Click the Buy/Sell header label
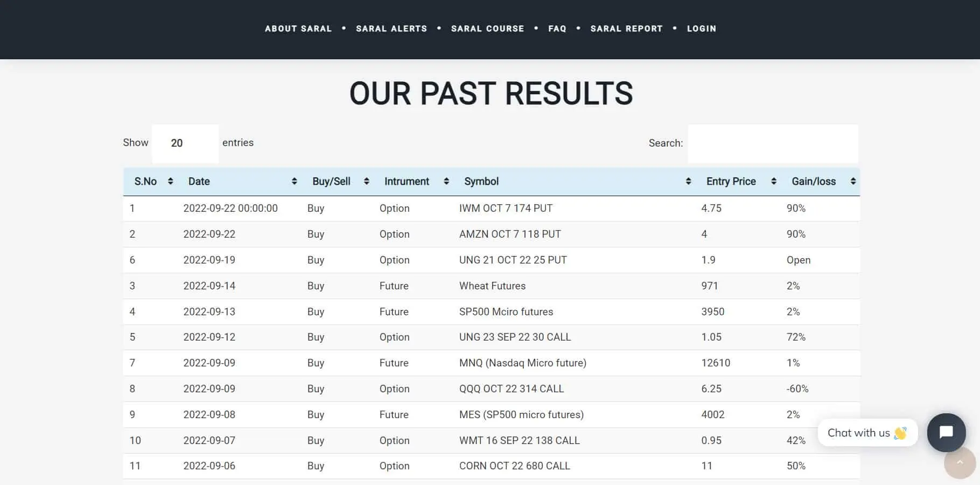Screen dimensions: 980x485 click(331, 182)
